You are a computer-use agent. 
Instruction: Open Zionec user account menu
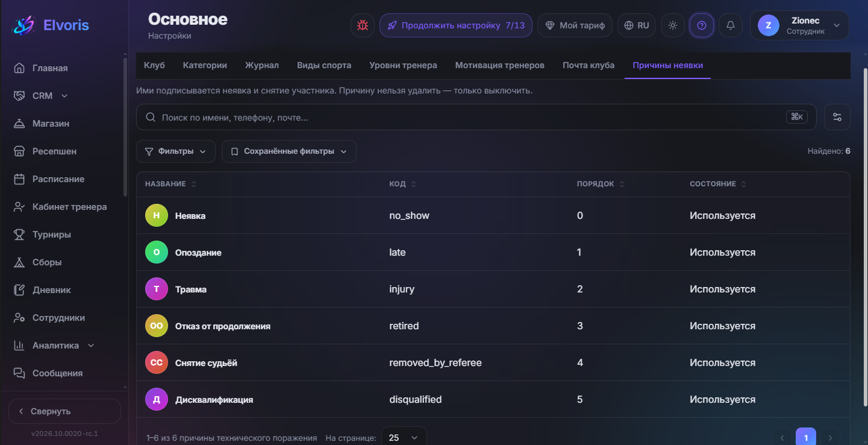[x=799, y=25]
